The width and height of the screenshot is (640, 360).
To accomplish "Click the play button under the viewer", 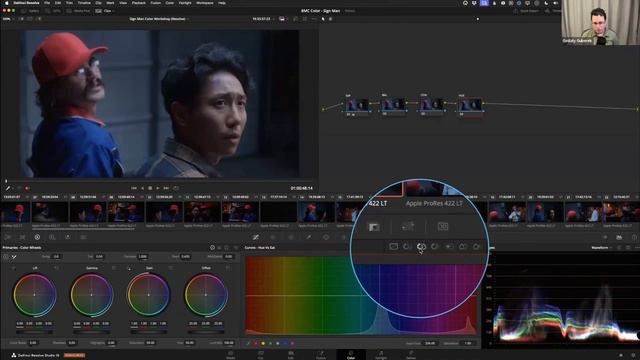I will click(x=158, y=188).
